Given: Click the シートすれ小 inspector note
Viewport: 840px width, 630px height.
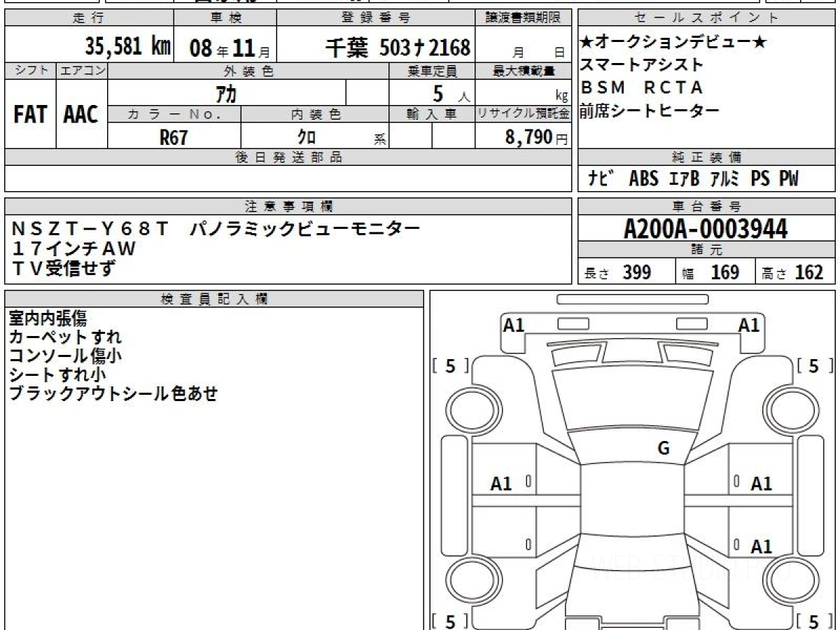Looking at the screenshot, I should tap(57, 375).
